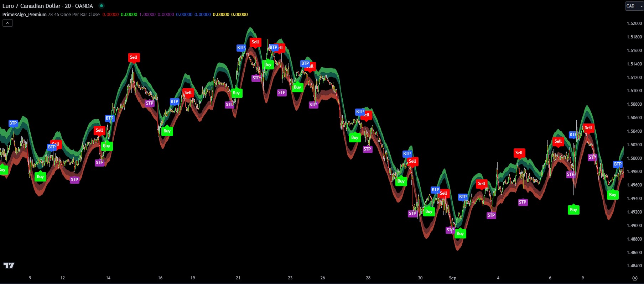Click price axis label 1.51400
The image size is (644, 284).
634,64
